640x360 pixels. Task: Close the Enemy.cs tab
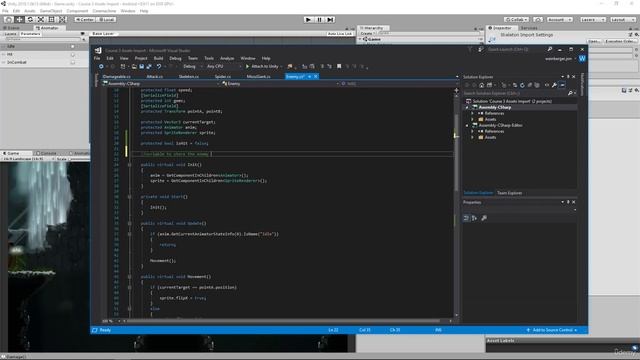pos(316,77)
